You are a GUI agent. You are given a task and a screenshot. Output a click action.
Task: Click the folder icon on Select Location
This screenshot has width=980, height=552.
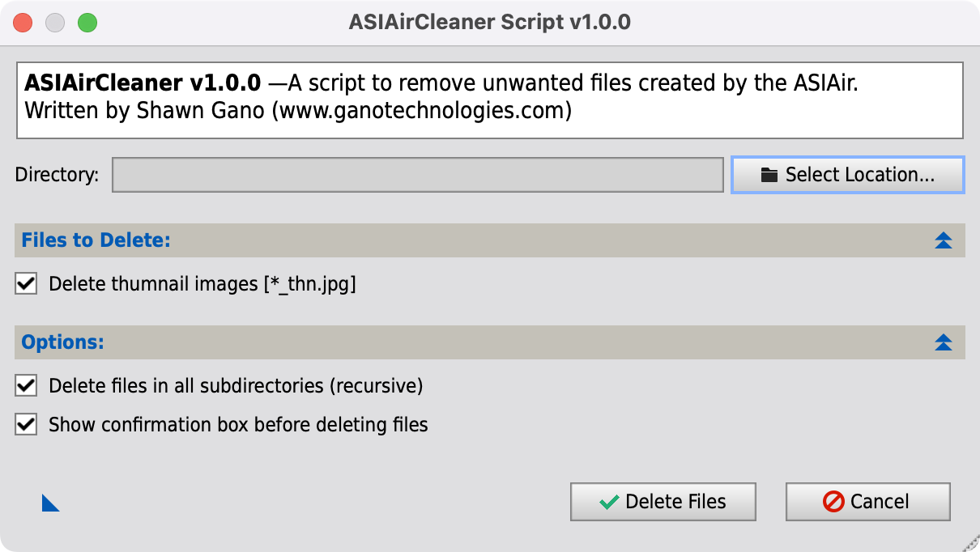(769, 175)
